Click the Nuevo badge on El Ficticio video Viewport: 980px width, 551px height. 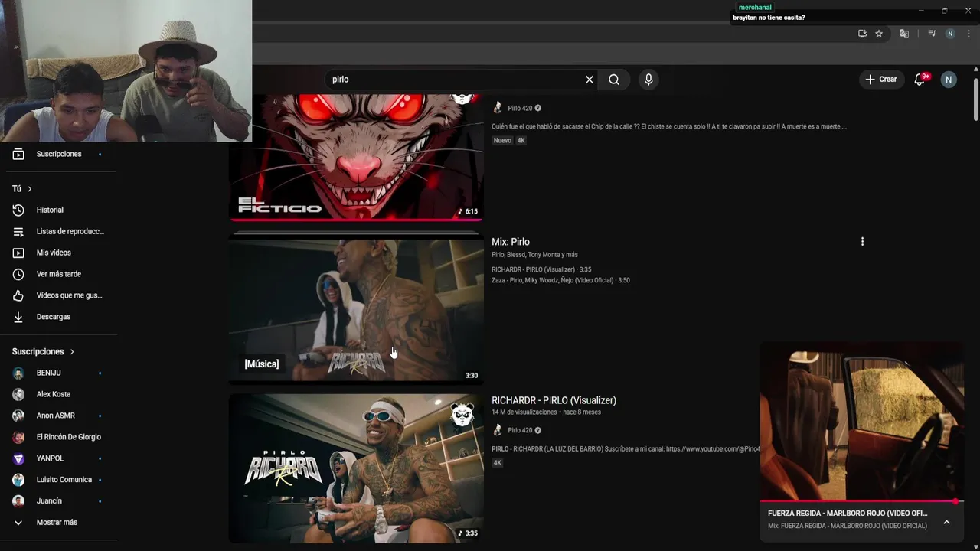[502, 141]
